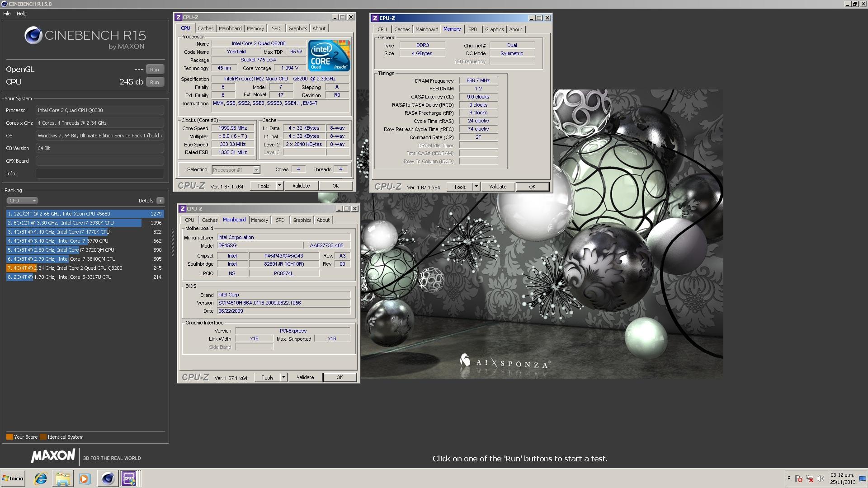Image resolution: width=868 pixels, height=488 pixels.
Task: Switch to Cinebench via its taskbar icon
Action: click(108, 479)
